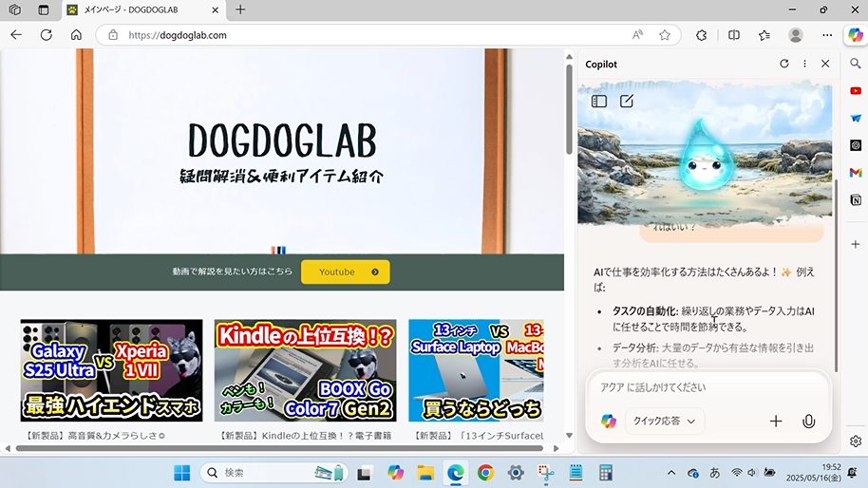Click the microphone icon in Copilot input

[808, 422]
